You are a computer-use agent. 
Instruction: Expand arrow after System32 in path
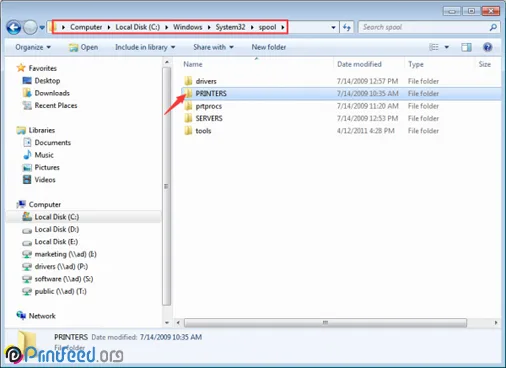point(252,27)
